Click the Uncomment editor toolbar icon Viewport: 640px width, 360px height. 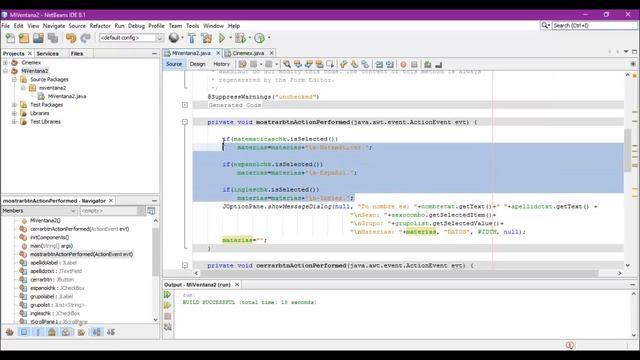click(439, 64)
